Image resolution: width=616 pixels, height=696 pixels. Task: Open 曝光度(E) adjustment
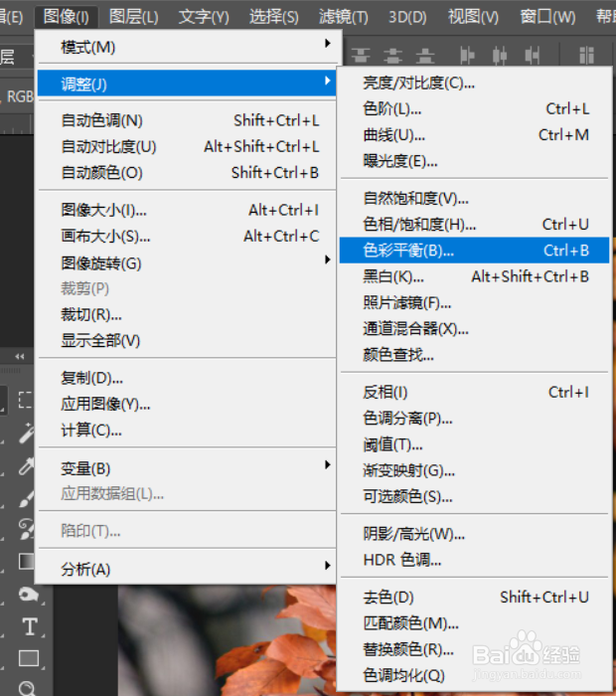pyautogui.click(x=475, y=161)
